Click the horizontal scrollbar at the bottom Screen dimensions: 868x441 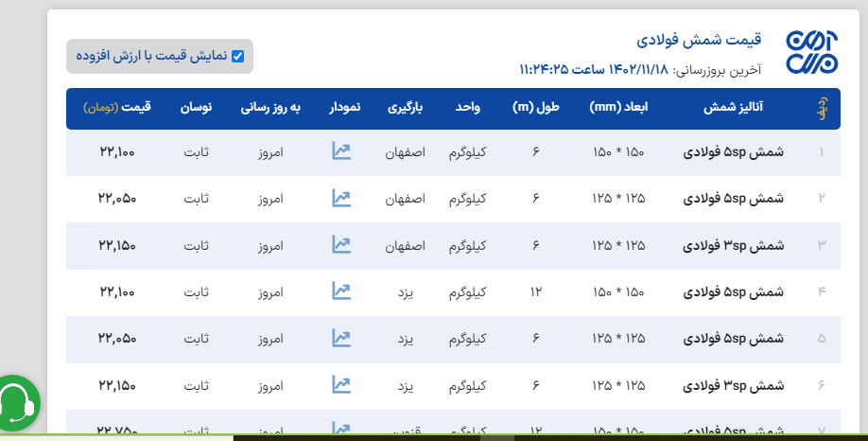[473, 437]
